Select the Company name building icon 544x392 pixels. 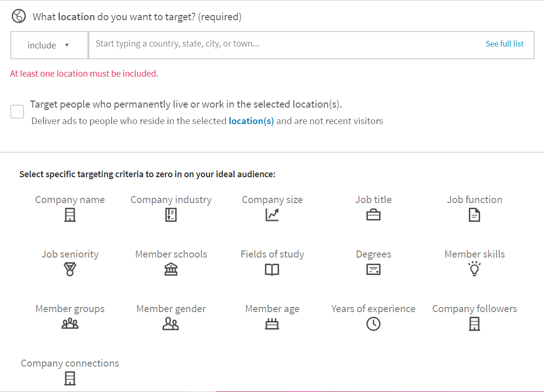click(70, 215)
